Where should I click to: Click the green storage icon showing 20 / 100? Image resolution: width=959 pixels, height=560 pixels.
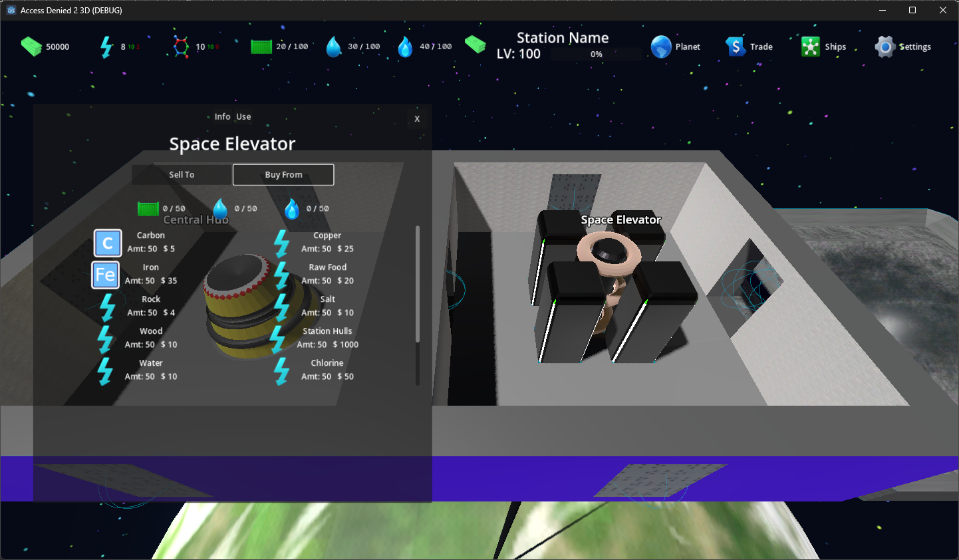coord(261,47)
